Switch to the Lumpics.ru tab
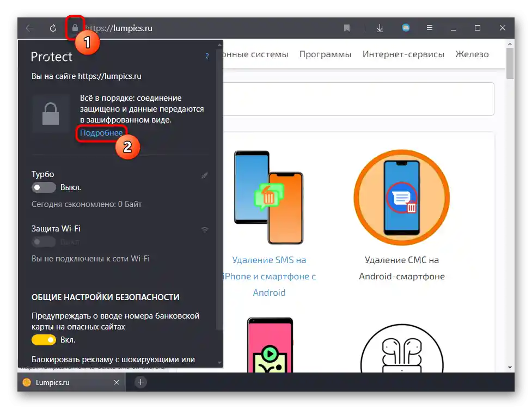This screenshot has width=532, height=409. click(x=71, y=382)
